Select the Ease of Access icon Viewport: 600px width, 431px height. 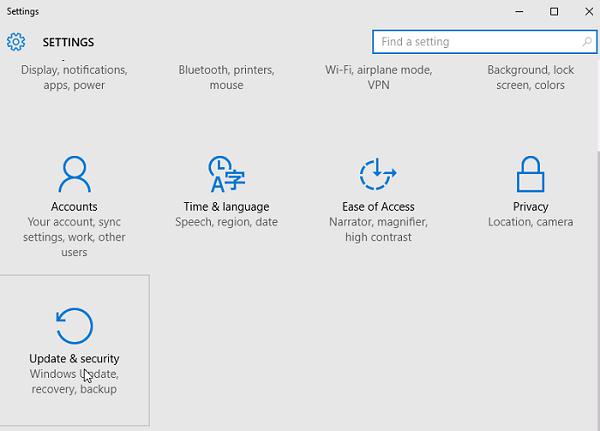pyautogui.click(x=378, y=174)
